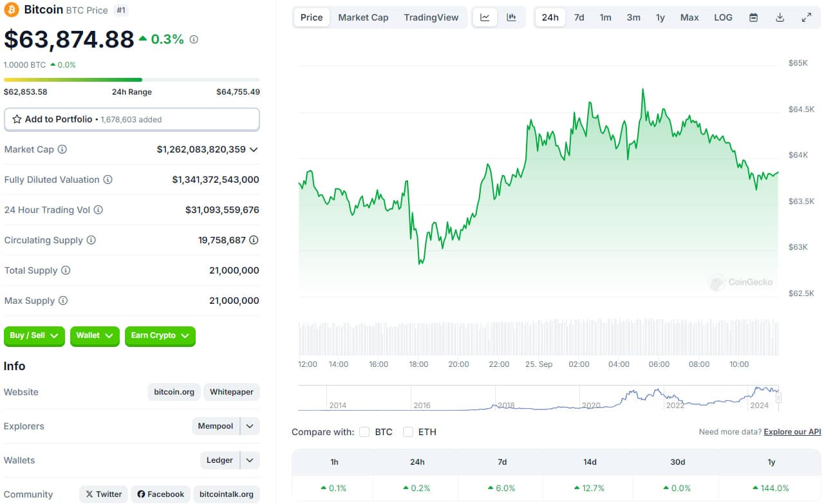The height and width of the screenshot is (504, 824).
Task: Open the Buy / Sell dropdown
Action: click(34, 335)
